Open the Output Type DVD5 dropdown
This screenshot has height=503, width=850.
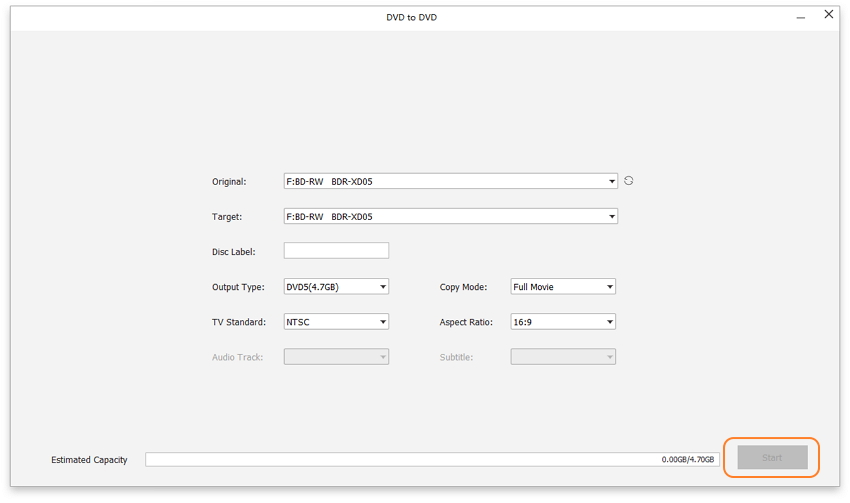pyautogui.click(x=336, y=287)
